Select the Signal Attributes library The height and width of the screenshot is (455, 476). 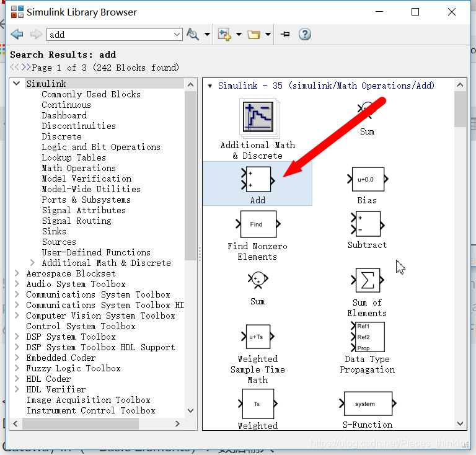point(84,210)
